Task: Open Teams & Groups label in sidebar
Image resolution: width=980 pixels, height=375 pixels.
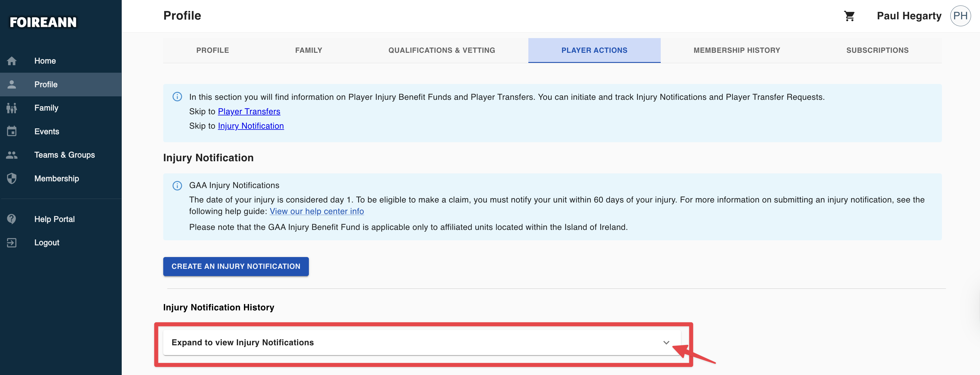Action: tap(64, 155)
